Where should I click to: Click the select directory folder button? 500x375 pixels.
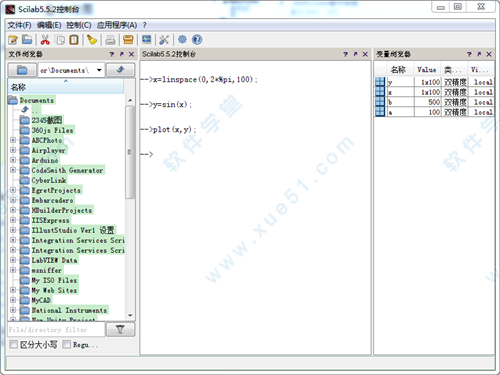click(x=22, y=70)
